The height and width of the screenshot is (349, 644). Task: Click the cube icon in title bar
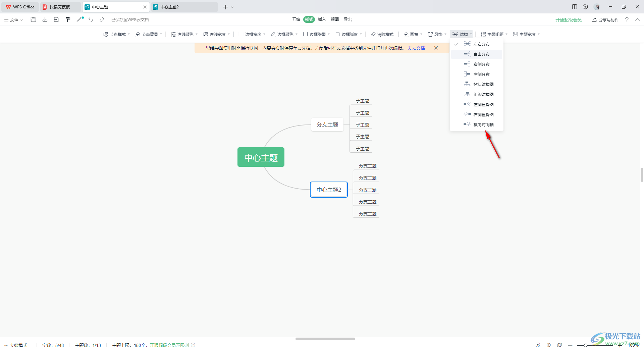585,7
